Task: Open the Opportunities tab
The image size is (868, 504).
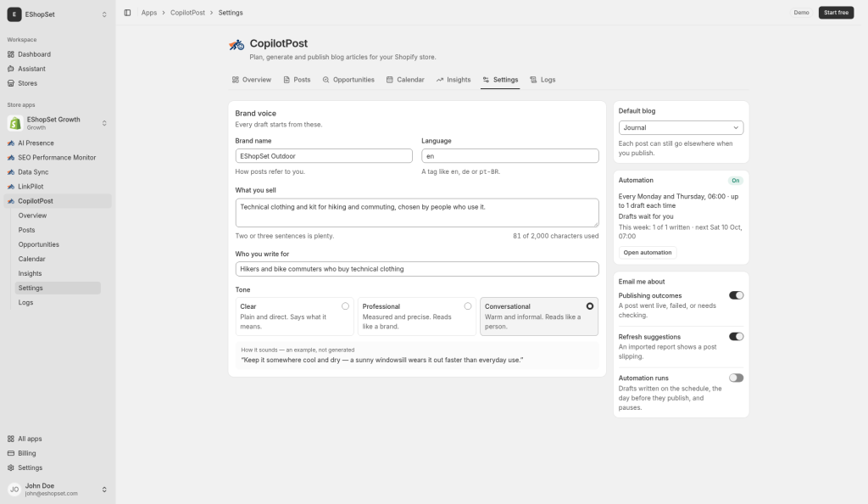Action: tap(348, 80)
